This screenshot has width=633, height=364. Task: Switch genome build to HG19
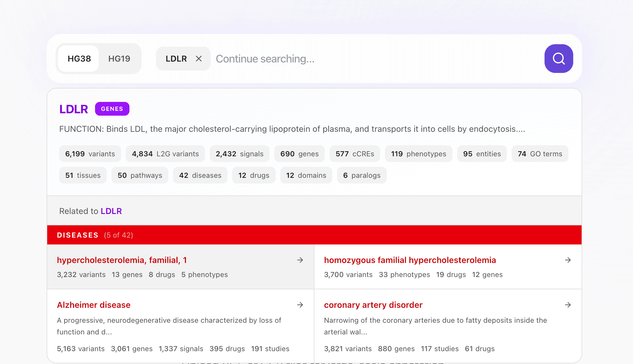[x=119, y=59]
